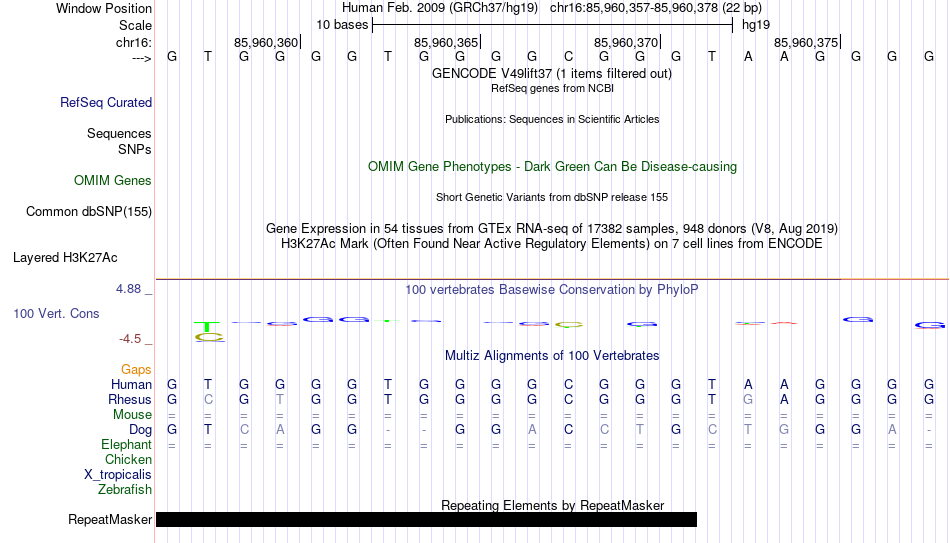Click the Mouse species label
950x543 pixels.
132,415
